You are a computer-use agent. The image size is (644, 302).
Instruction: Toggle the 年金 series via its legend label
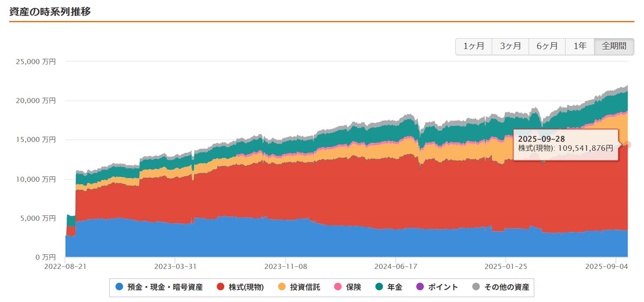394,287
